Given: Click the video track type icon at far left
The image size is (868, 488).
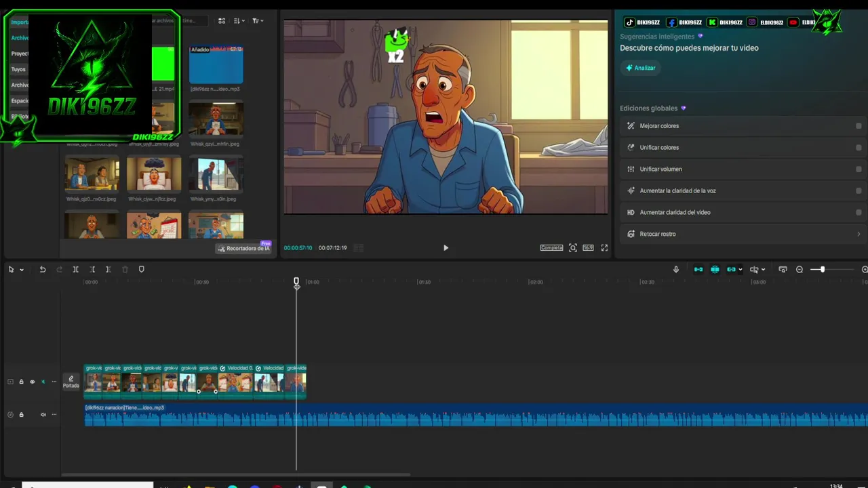Looking at the screenshot, I should 10,382.
